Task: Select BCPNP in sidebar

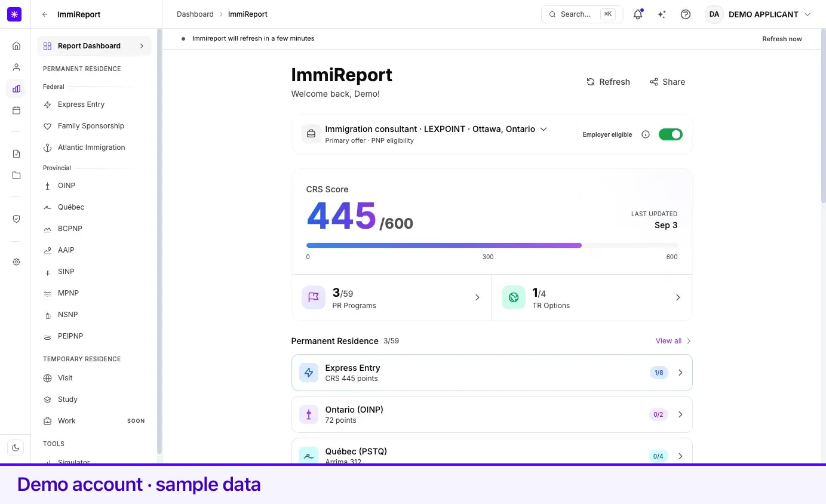Action: pos(94,229)
